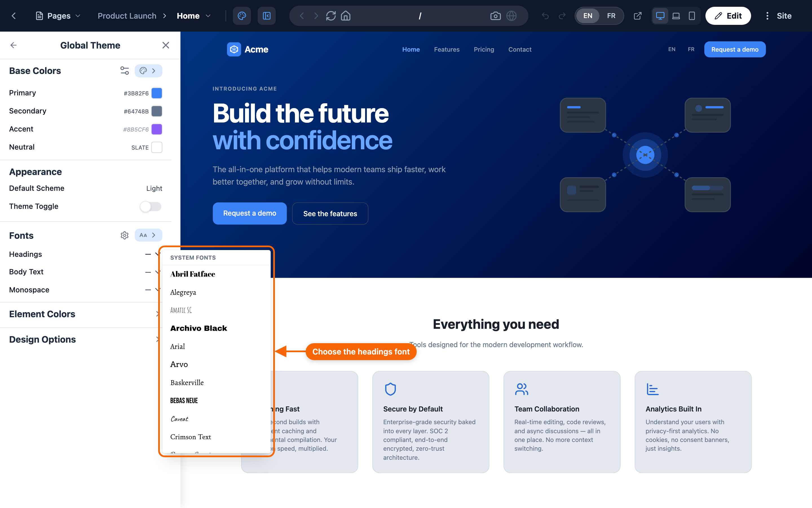The height and width of the screenshot is (508, 812).
Task: Toggle the sidebar panel icon in toolbar
Action: pos(267,16)
